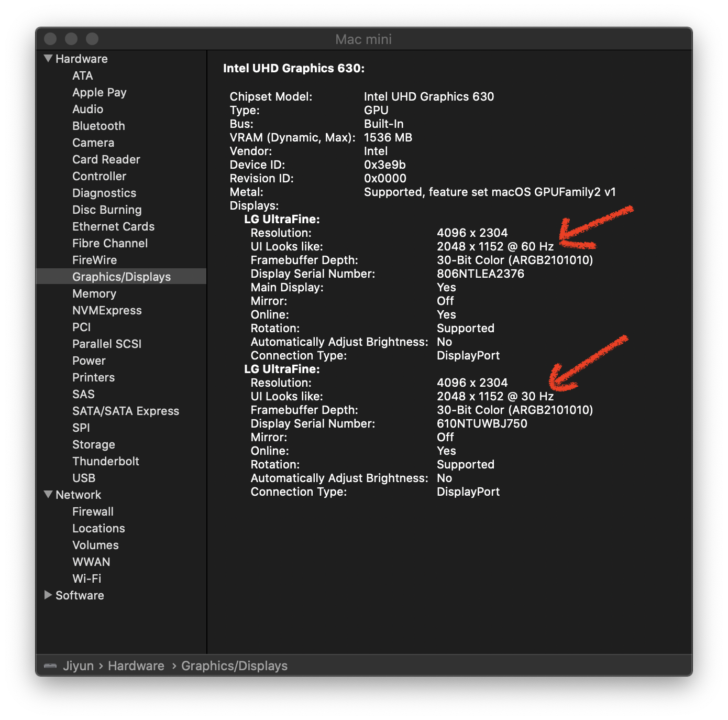The height and width of the screenshot is (720, 728).
Task: Select Thunderbolt in the sidebar
Action: click(x=105, y=461)
